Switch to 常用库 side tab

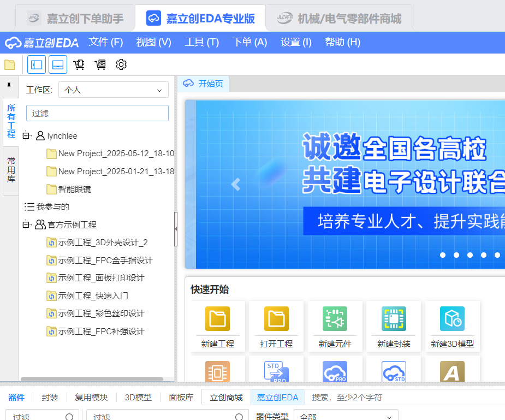click(x=11, y=170)
